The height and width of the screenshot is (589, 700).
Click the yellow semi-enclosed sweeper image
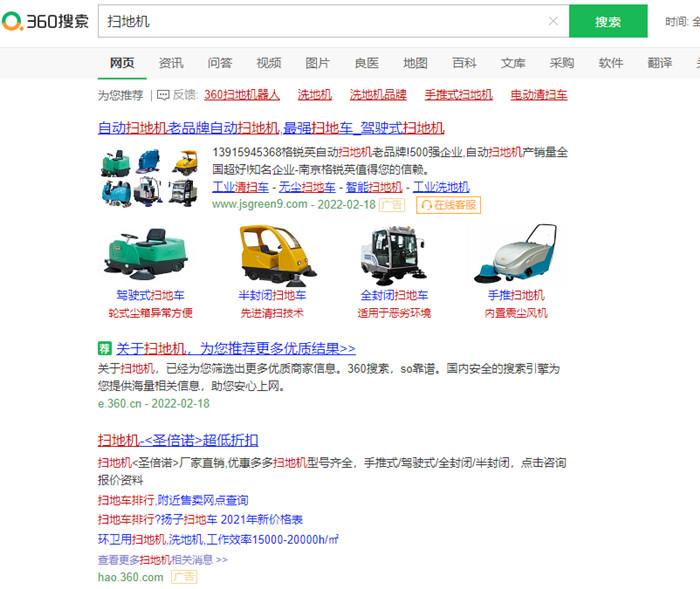tap(277, 255)
